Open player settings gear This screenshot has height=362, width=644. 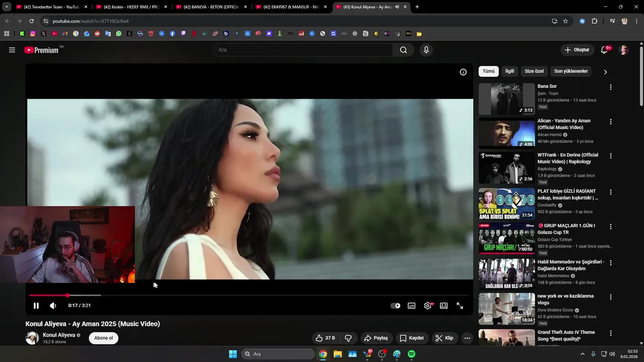coord(428,306)
